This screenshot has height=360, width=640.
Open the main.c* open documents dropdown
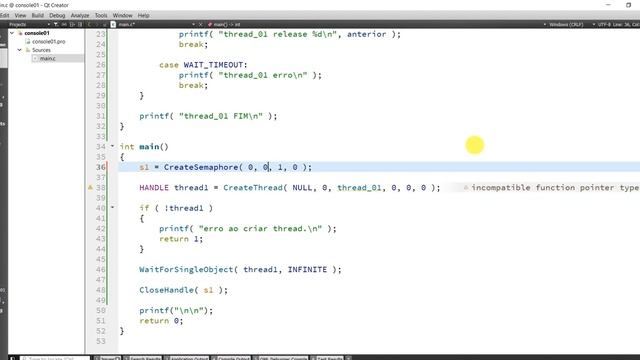click(157, 24)
